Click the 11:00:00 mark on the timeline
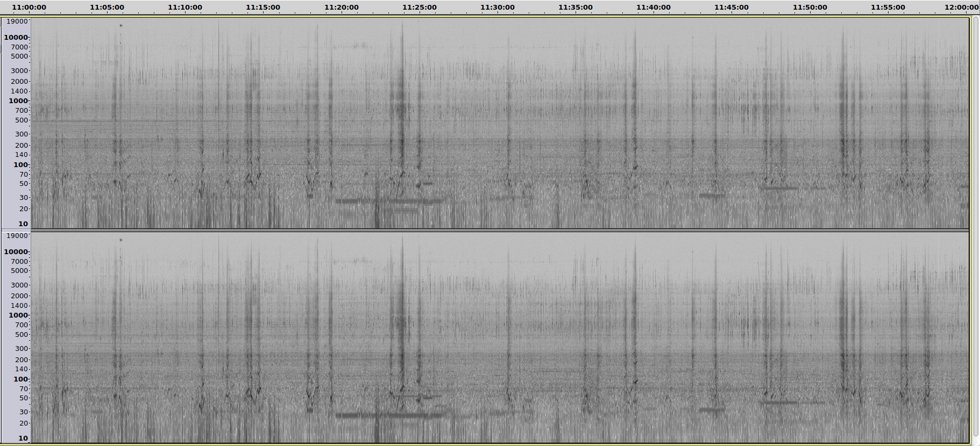 29,8
